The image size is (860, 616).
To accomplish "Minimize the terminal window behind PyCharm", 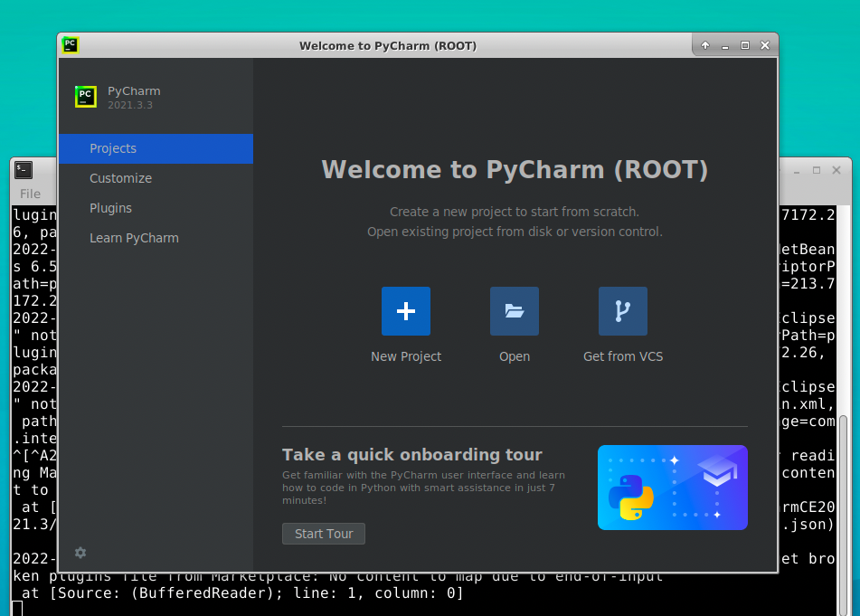I will [797, 171].
